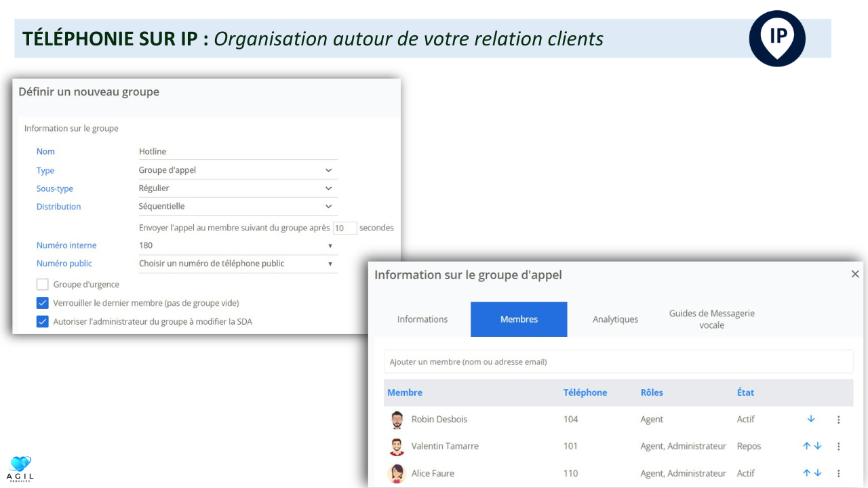Click the Numéro interne label
The width and height of the screenshot is (868, 488).
pos(66,245)
